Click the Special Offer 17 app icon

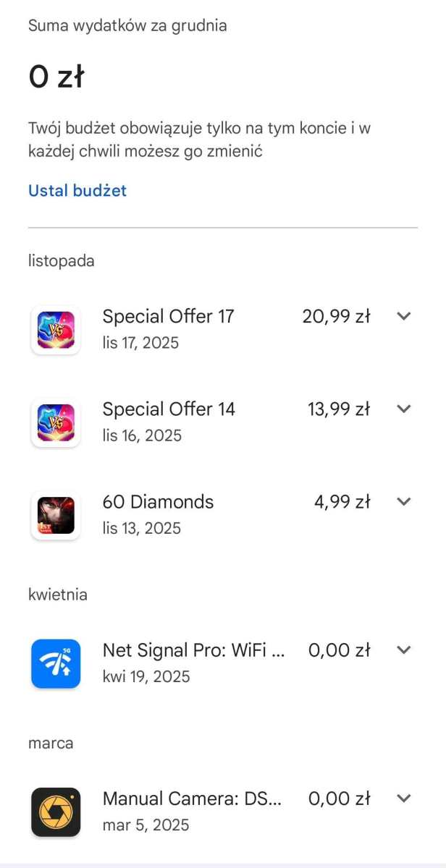56,328
